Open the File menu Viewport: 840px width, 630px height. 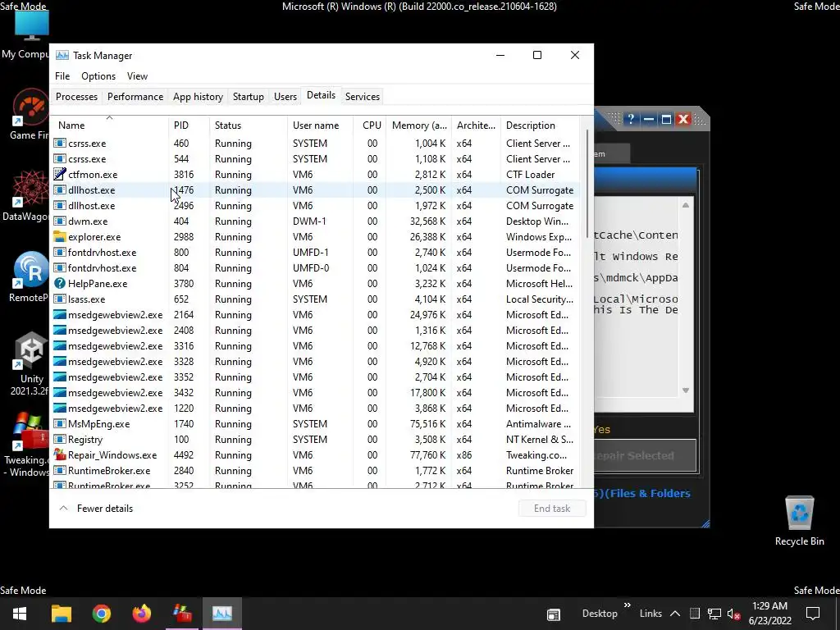(x=62, y=76)
